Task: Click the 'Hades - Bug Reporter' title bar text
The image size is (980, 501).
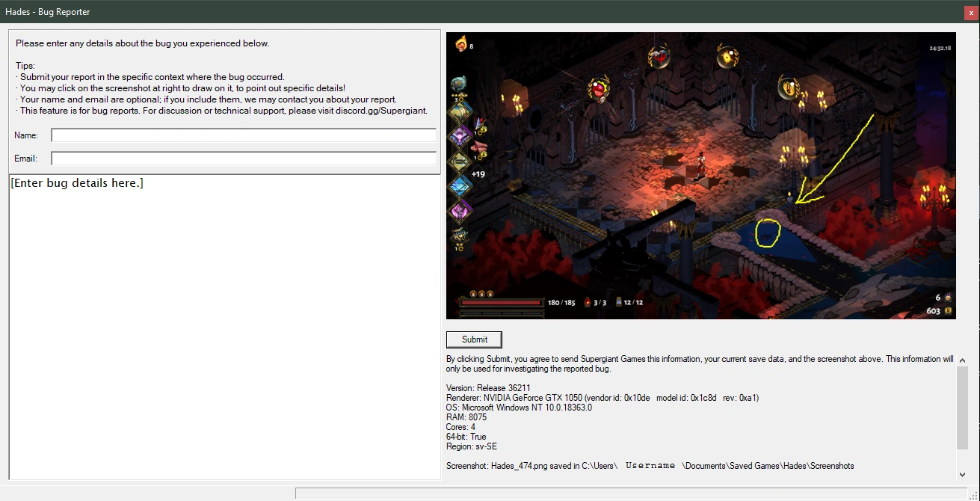Action: 48,12
